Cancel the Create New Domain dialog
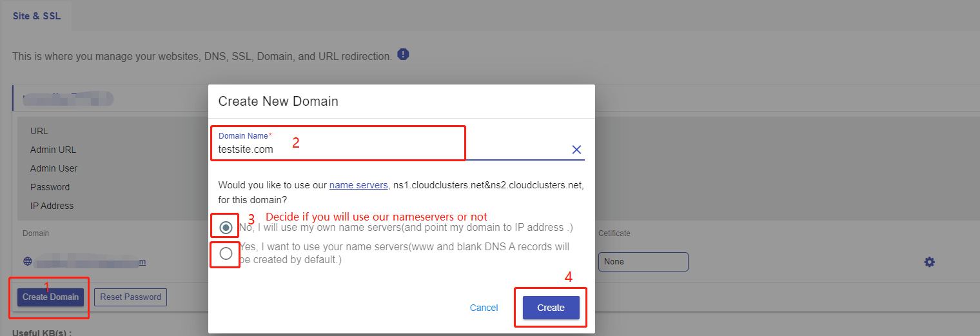The image size is (980, 336). coord(484,308)
